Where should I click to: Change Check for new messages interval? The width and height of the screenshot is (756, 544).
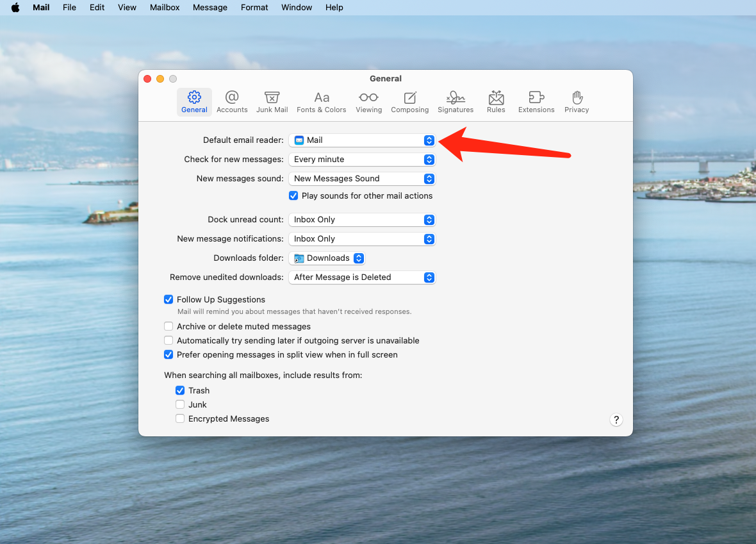(362, 160)
